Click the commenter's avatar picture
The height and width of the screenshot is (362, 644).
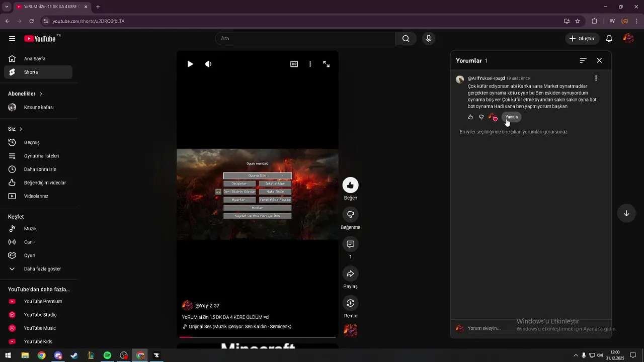[460, 79]
